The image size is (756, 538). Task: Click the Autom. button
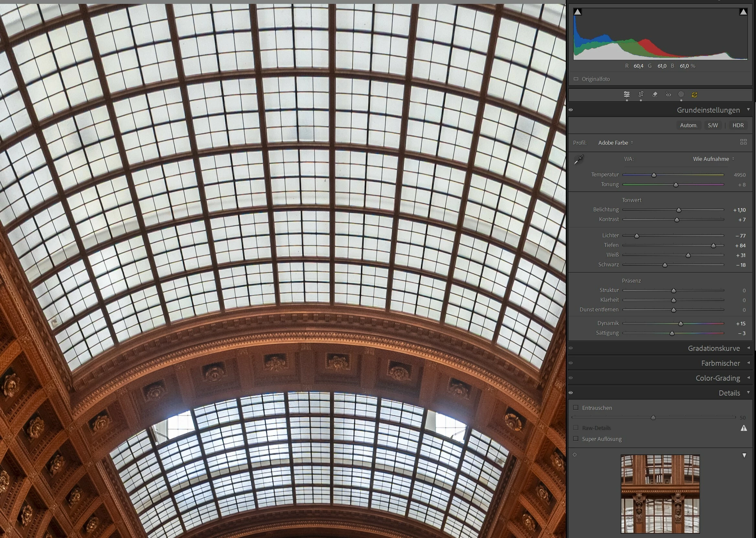pyautogui.click(x=688, y=125)
